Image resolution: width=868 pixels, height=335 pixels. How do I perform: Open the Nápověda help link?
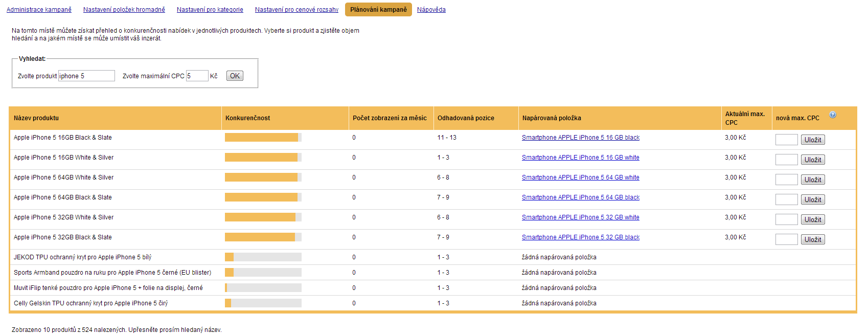point(431,10)
